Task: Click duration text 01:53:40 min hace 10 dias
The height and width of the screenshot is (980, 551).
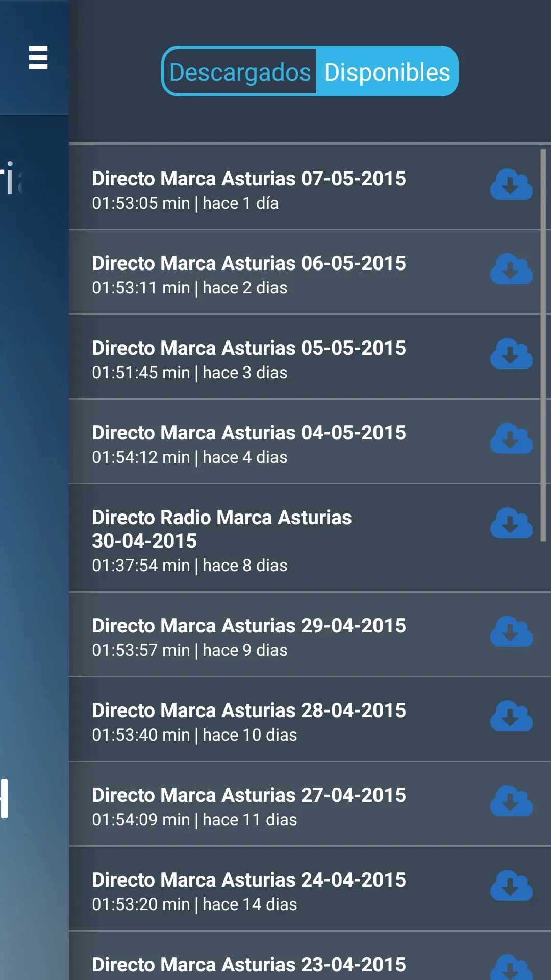Action: (x=194, y=735)
